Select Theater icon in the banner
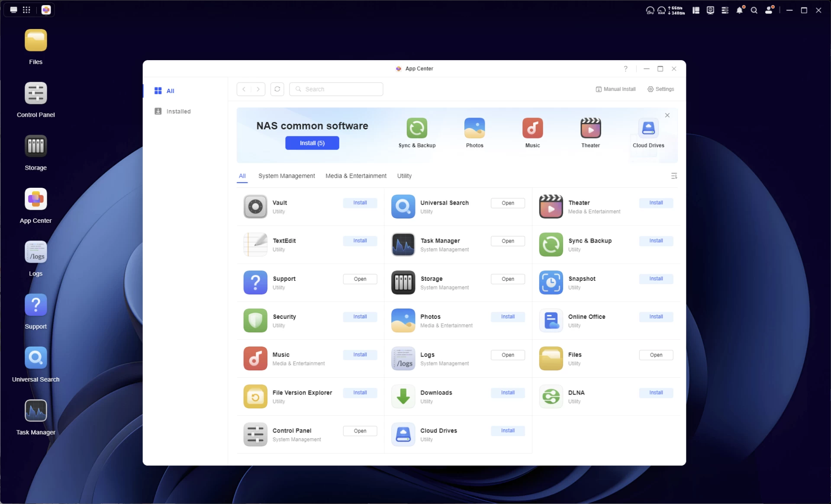The height and width of the screenshot is (504, 831). (590, 128)
